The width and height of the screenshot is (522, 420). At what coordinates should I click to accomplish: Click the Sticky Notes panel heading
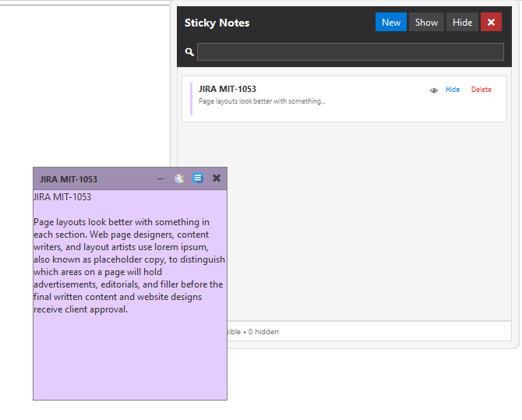pyautogui.click(x=217, y=23)
